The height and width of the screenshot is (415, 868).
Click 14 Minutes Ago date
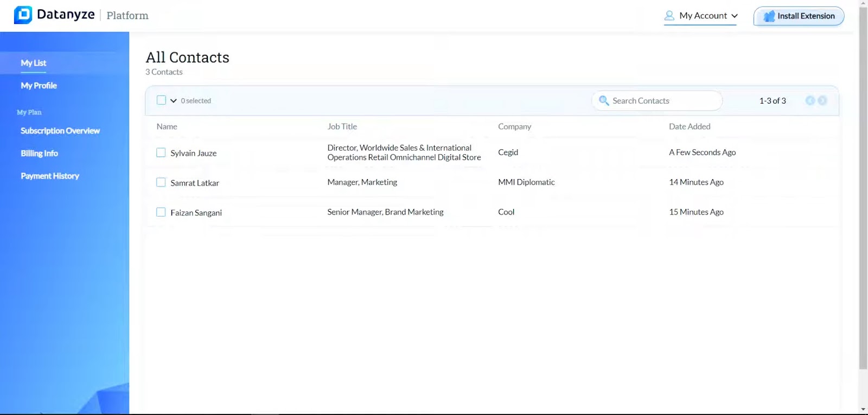tap(697, 182)
